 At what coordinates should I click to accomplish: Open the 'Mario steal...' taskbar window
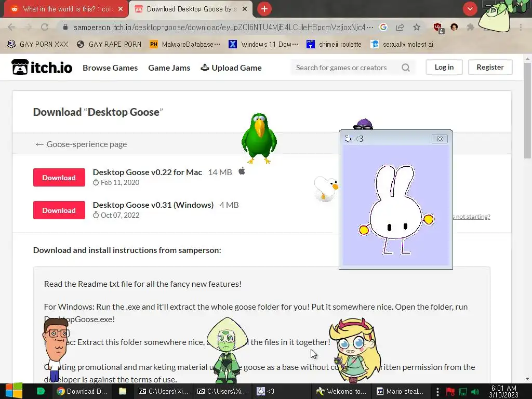400,391
